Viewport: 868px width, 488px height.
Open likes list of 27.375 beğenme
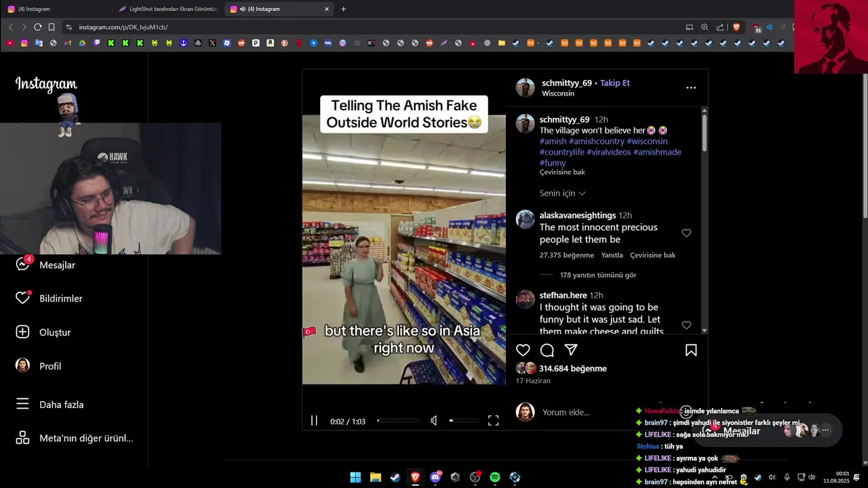click(567, 256)
